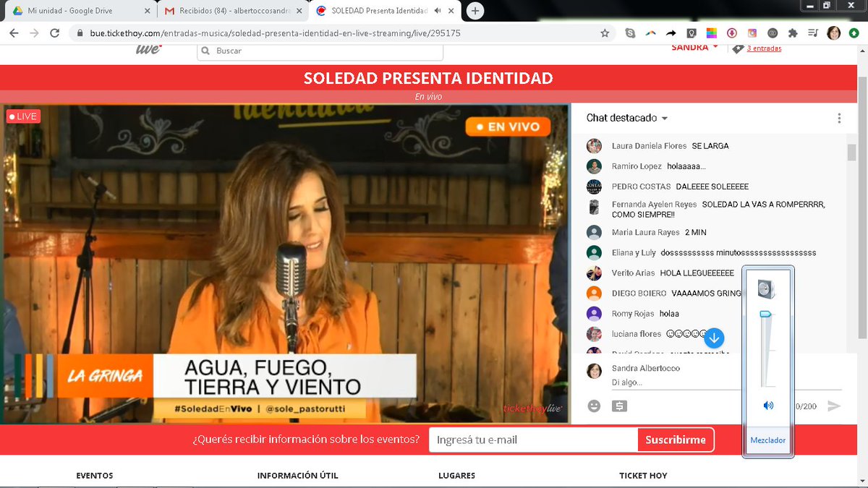The width and height of the screenshot is (868, 488).
Task: Open the 3 entradas link
Action: (x=764, y=48)
